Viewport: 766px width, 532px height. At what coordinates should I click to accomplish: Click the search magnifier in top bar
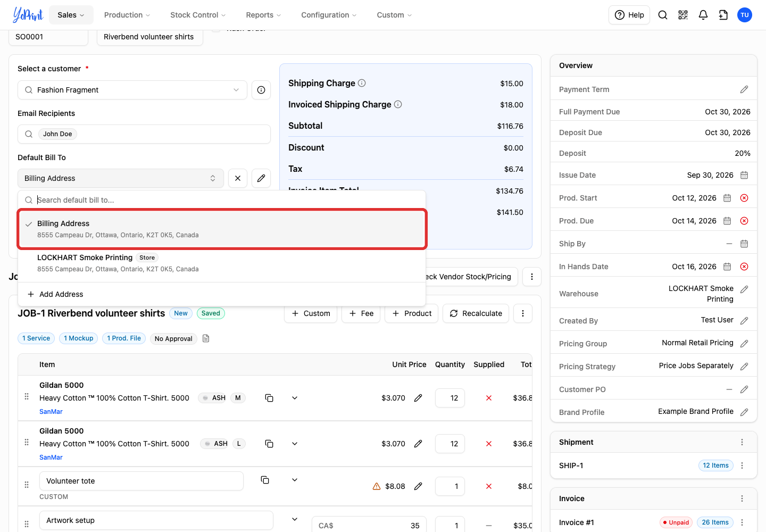(663, 15)
